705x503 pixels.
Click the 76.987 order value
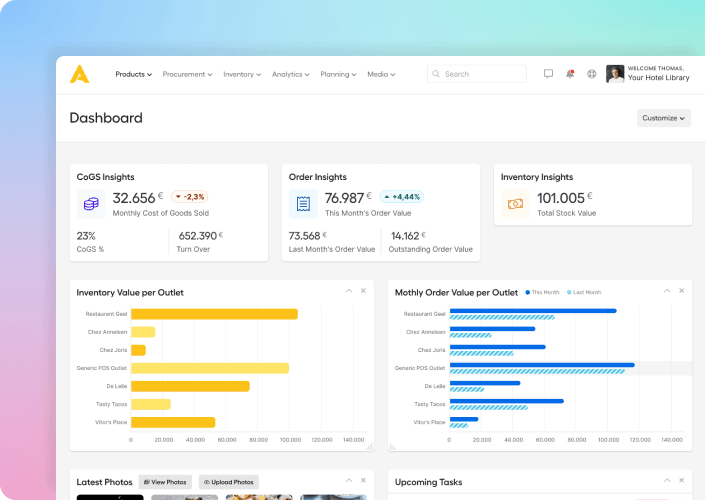[344, 198]
